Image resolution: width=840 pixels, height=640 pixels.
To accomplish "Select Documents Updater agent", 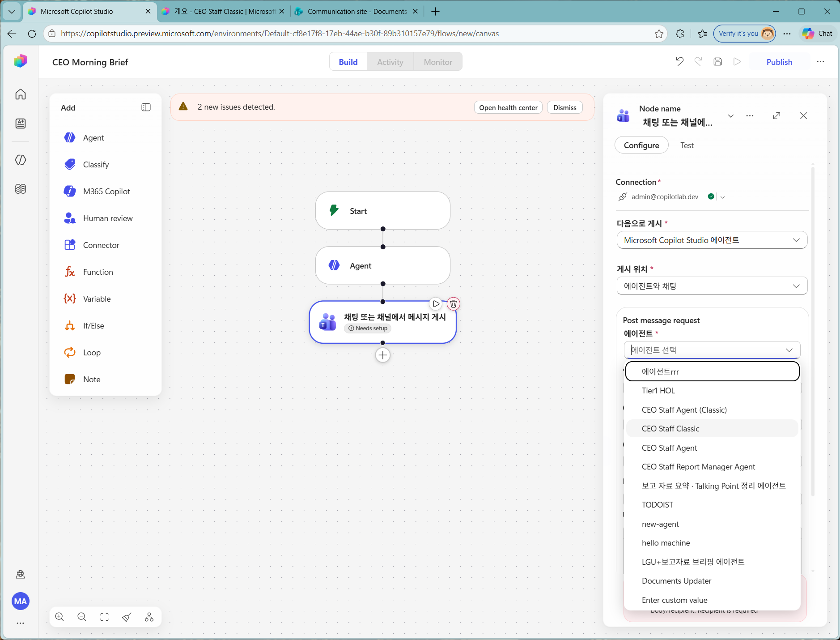I will pos(712,581).
